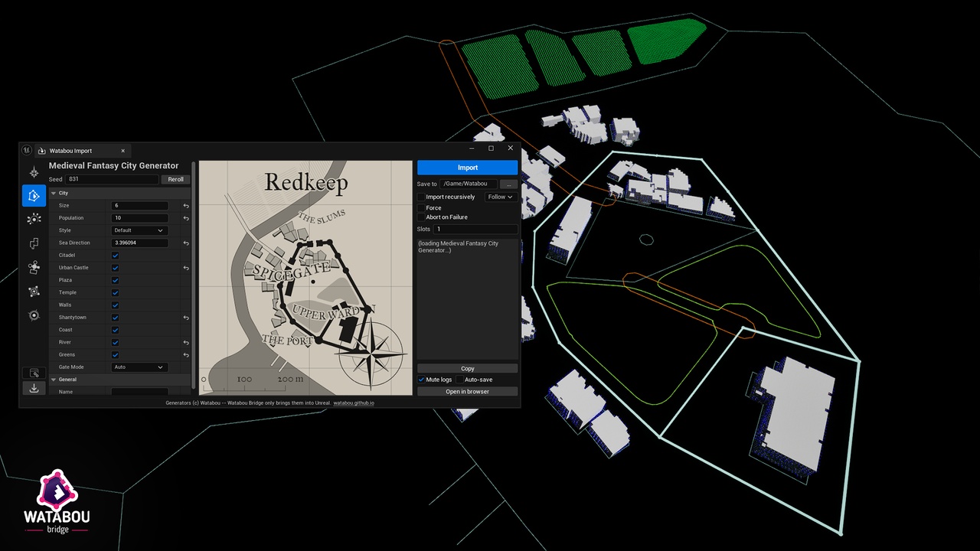Image resolution: width=980 pixels, height=551 pixels.
Task: Switch to the clustered-nodes generator sidebar icon
Action: click(x=34, y=267)
